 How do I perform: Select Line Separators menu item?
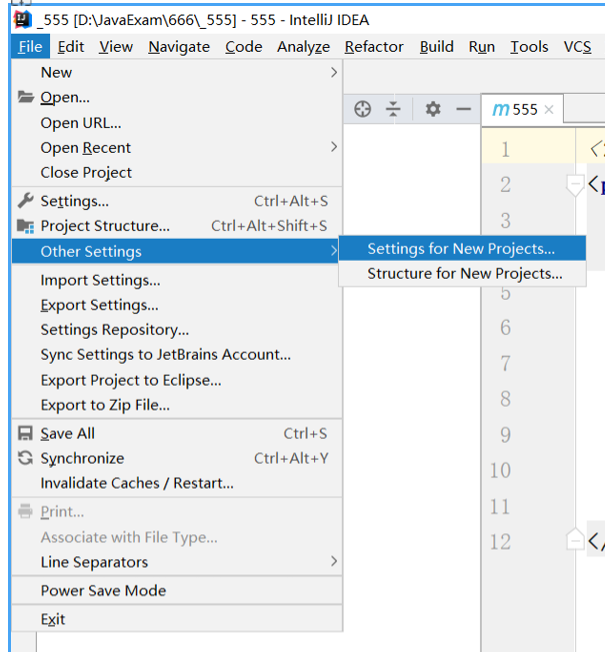tap(177, 562)
